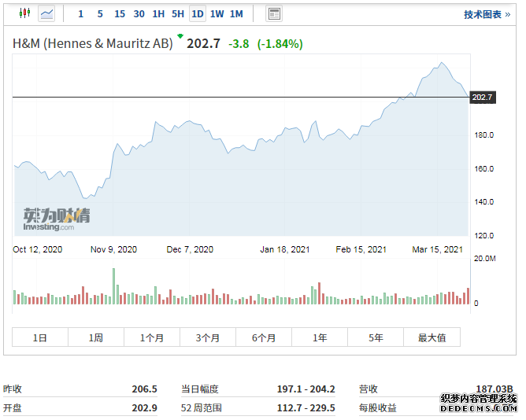This screenshot has width=526, height=420.
Task: Set interval to 15 minutes
Action: [120, 13]
